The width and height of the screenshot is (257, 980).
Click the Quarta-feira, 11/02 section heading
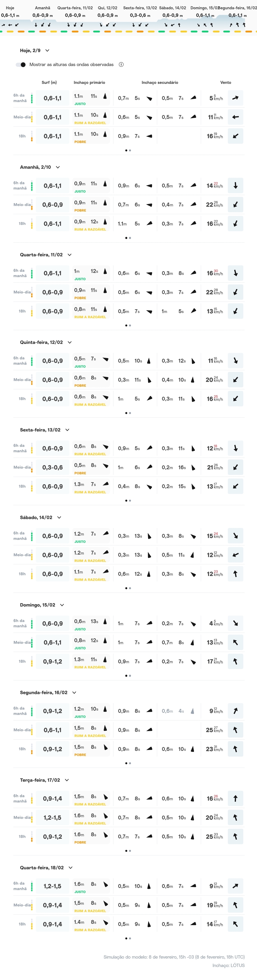click(x=41, y=255)
